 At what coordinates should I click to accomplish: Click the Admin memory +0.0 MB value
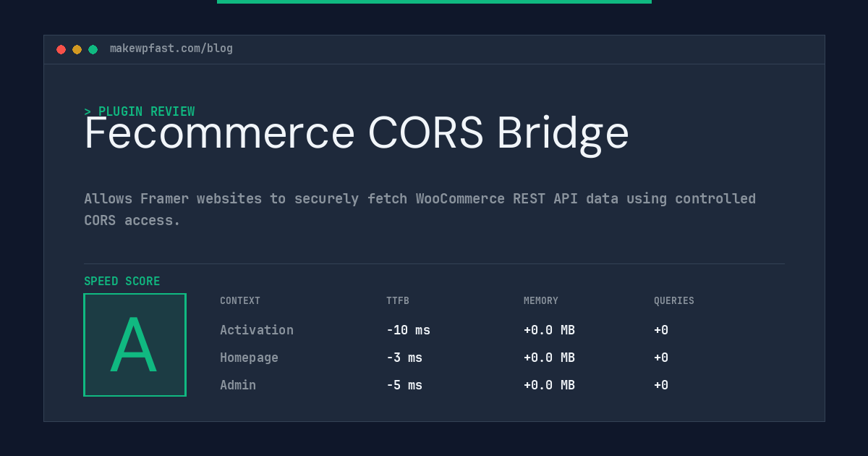click(549, 385)
